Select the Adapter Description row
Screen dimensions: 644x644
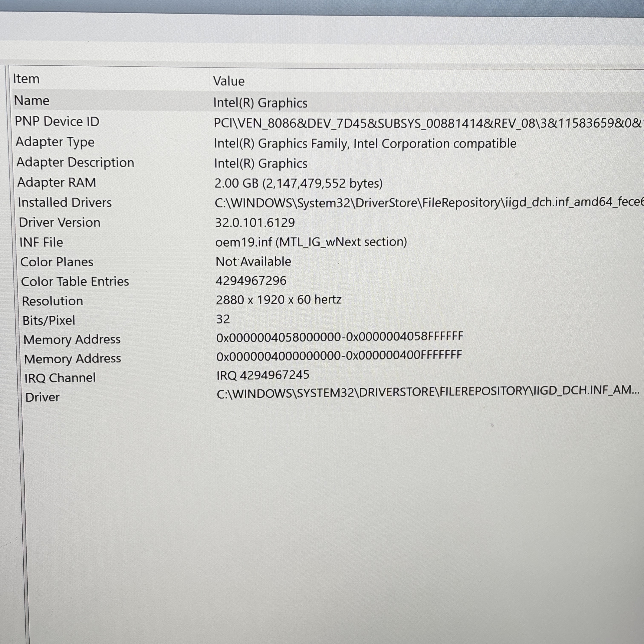[x=75, y=162]
